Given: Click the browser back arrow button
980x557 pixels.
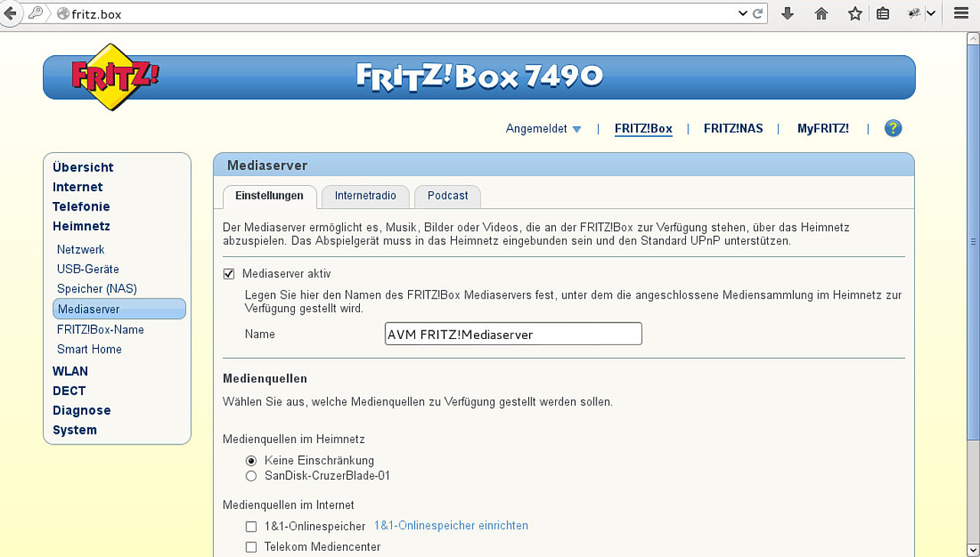Looking at the screenshot, I should [10, 13].
